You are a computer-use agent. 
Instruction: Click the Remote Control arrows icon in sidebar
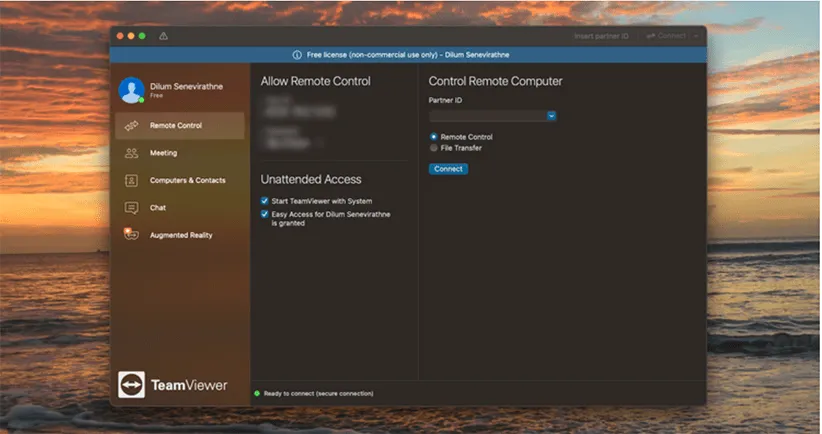pos(131,126)
